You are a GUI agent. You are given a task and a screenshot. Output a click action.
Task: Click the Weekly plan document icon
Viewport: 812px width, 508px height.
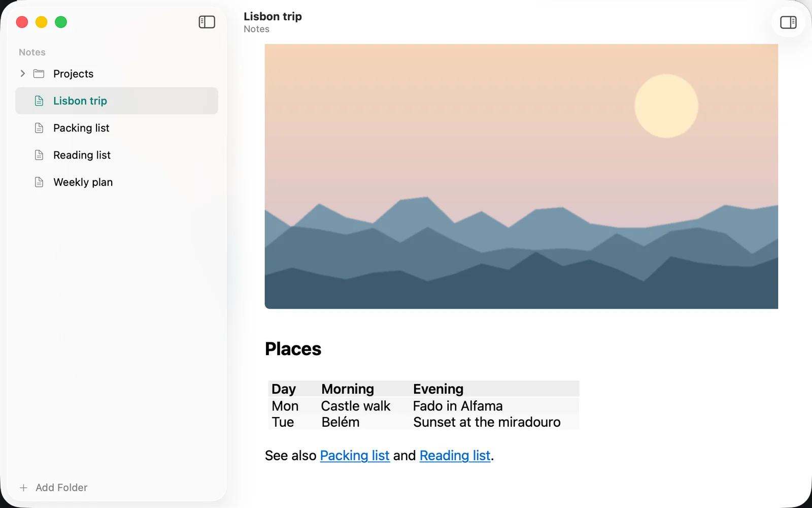coord(39,182)
